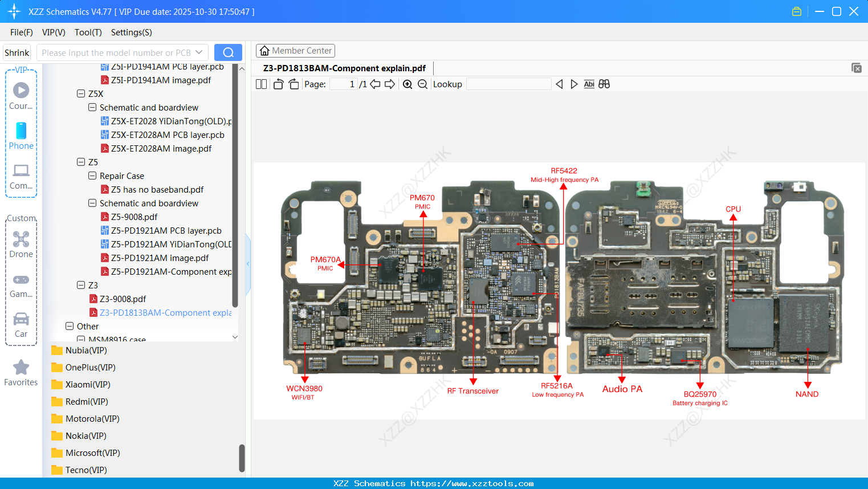Collapse the left panel splitter handle
This screenshot has height=489, width=868.
coord(248,264)
